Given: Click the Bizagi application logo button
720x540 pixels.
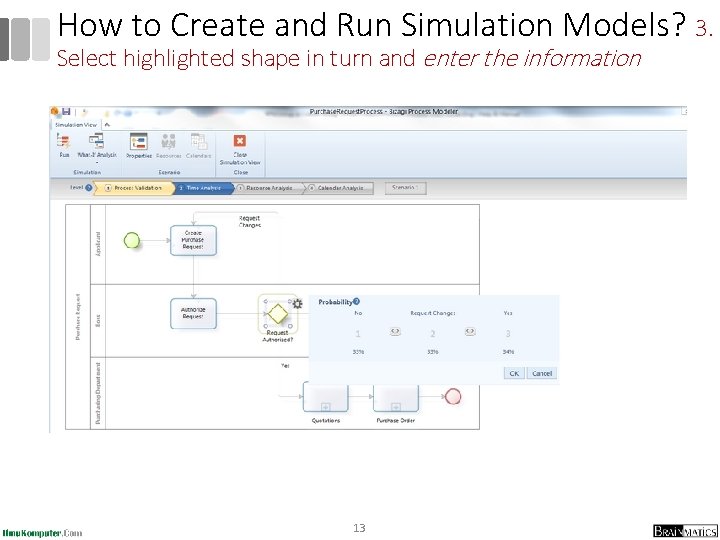Looking at the screenshot, I should click(x=55, y=111).
